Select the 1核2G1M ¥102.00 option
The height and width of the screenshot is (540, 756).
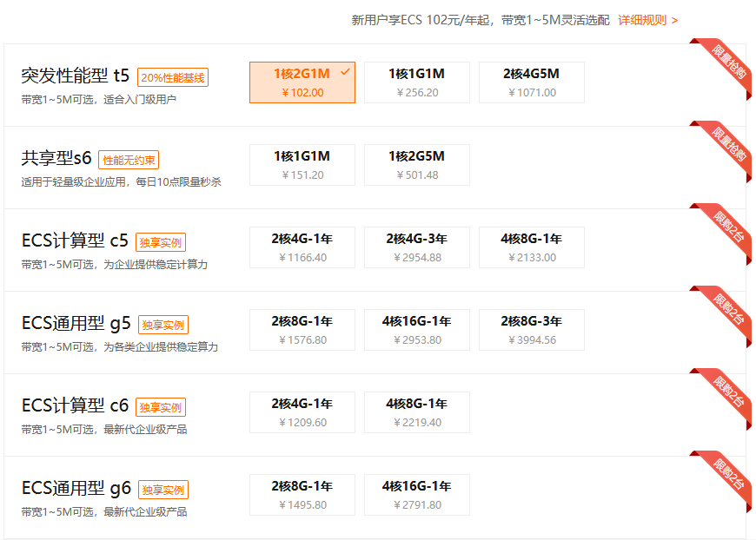pyautogui.click(x=302, y=82)
